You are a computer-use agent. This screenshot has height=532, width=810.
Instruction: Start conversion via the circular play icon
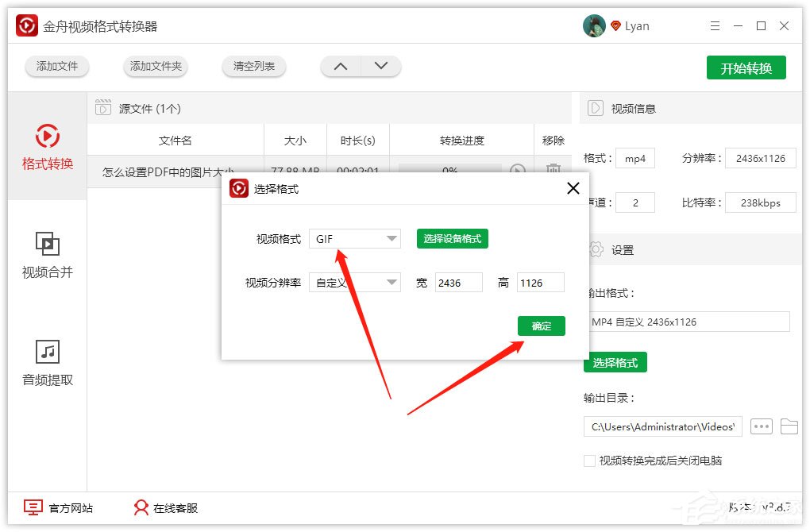[518, 171]
